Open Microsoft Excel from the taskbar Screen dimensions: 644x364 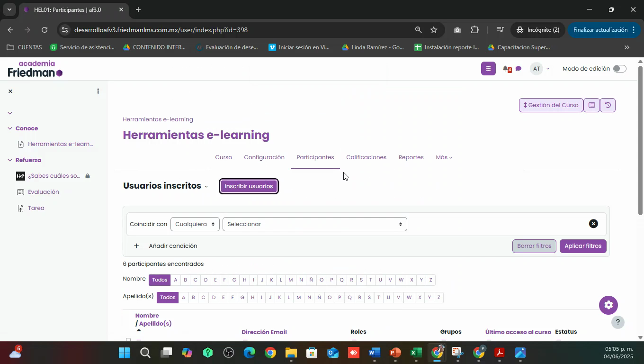tap(416, 353)
